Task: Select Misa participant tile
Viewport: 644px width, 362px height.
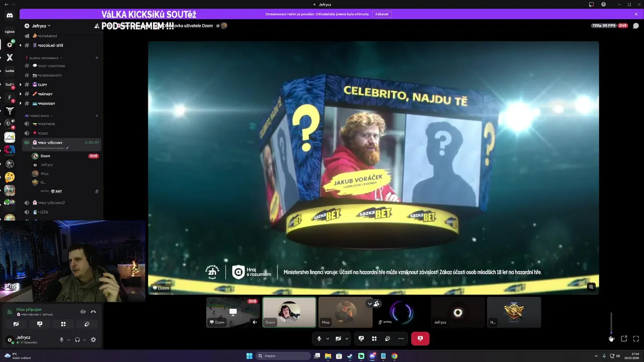Action: pyautogui.click(x=345, y=312)
